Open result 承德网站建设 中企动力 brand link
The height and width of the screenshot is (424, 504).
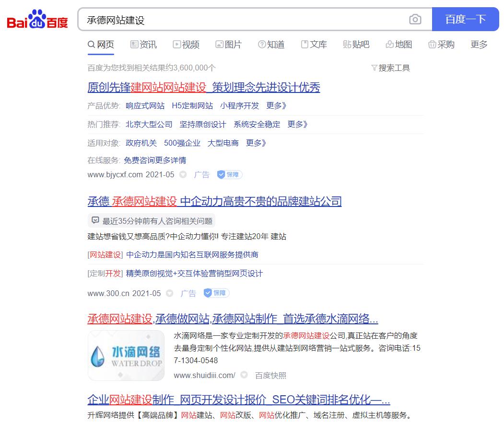[214, 201]
